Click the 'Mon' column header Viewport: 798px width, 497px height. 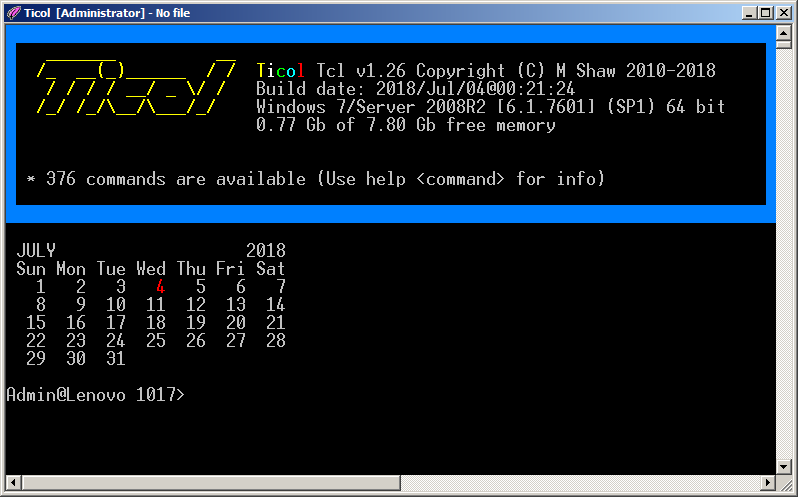71,269
